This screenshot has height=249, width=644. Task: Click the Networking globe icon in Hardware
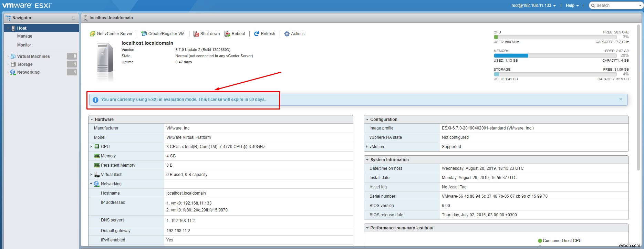[97, 184]
